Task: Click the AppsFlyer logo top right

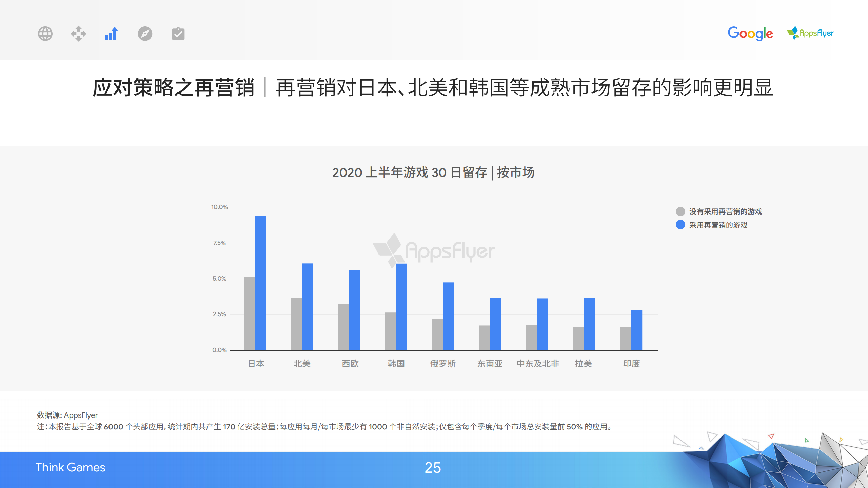Action: pos(810,33)
